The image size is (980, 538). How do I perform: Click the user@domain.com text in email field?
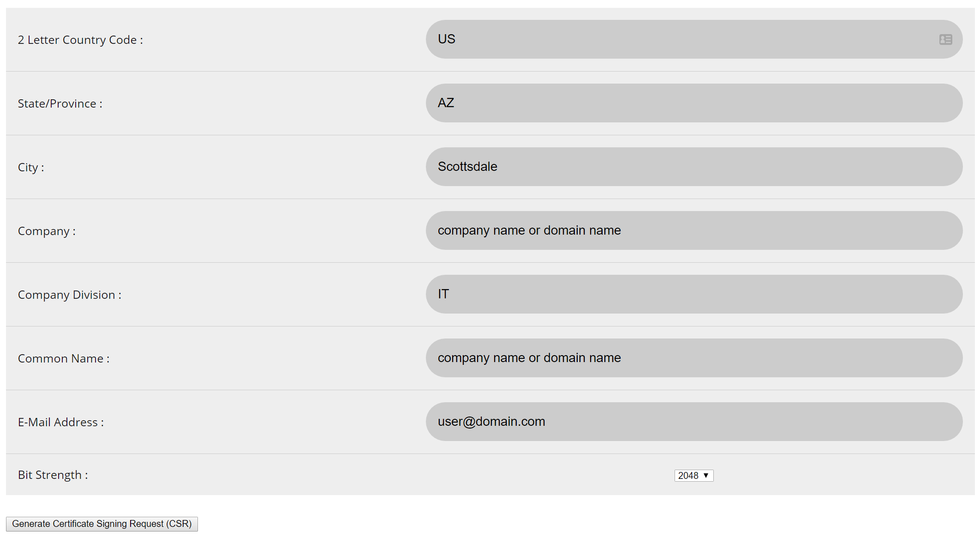491,422
